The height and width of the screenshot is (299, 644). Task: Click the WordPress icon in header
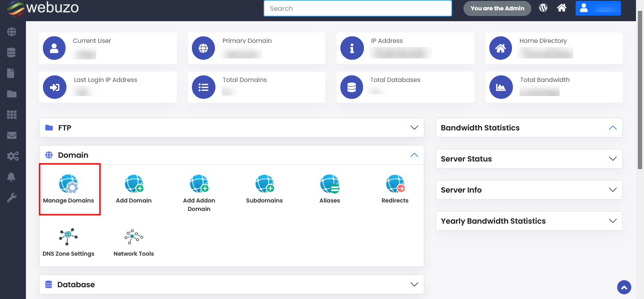coord(543,8)
